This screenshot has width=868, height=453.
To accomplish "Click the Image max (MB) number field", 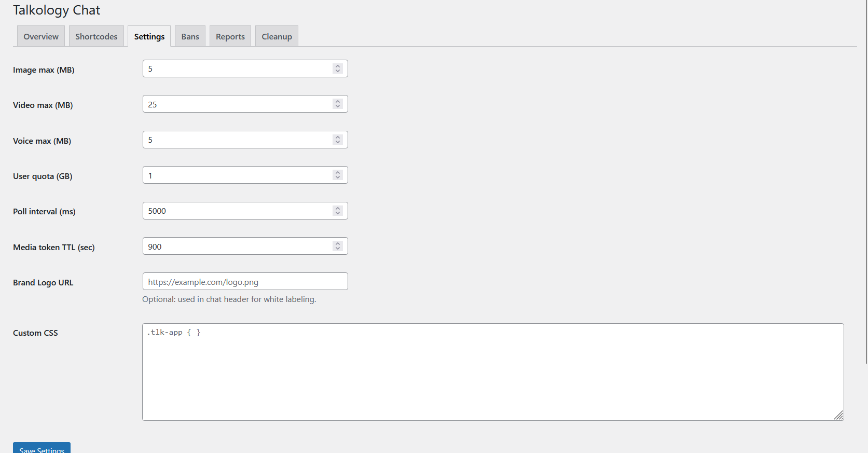I will point(236,69).
